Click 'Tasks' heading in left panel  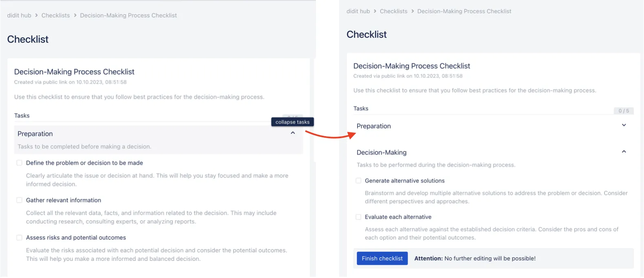click(x=22, y=116)
